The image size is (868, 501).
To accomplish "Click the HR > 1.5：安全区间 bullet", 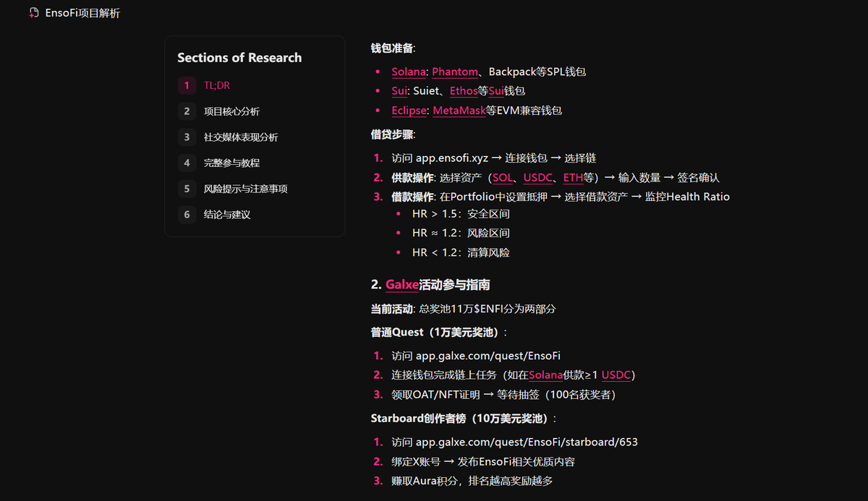I will [x=461, y=214].
